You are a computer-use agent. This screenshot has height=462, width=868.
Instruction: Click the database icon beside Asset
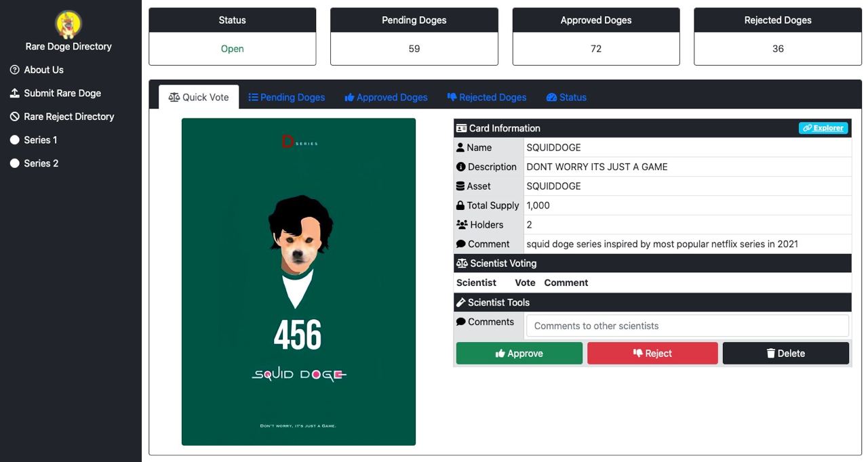coord(460,186)
